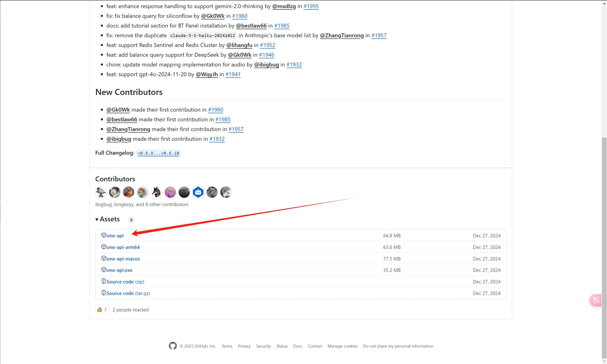The image size is (607, 364).
Task: Click the package icon beside one-api.exe
Action: 104,270
